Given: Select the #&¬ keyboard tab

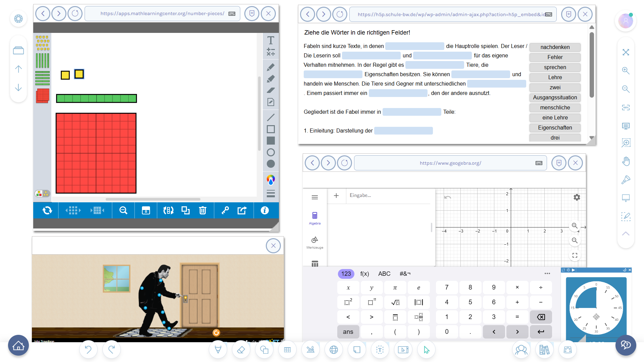Looking at the screenshot, I should [x=405, y=274].
